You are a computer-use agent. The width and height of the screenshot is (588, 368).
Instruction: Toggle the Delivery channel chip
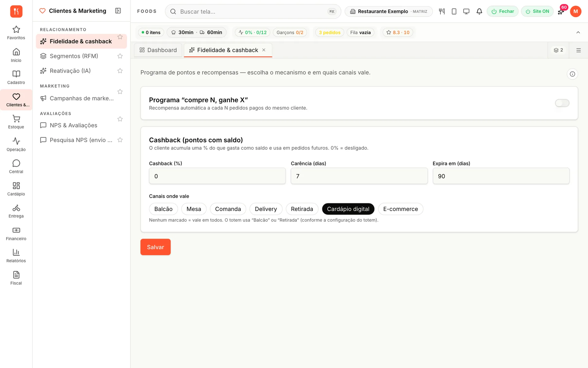pyautogui.click(x=266, y=209)
